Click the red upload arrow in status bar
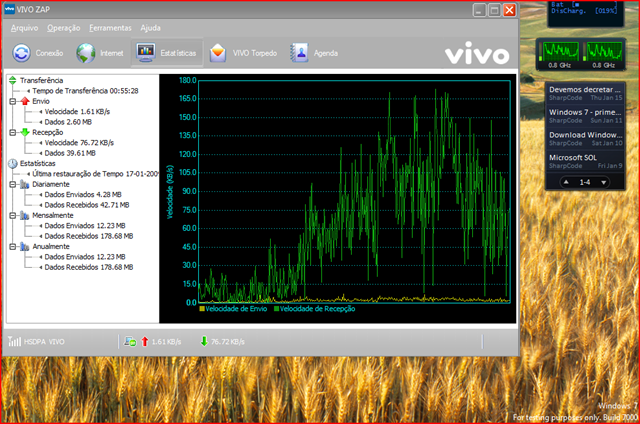The image size is (640, 424). (144, 341)
